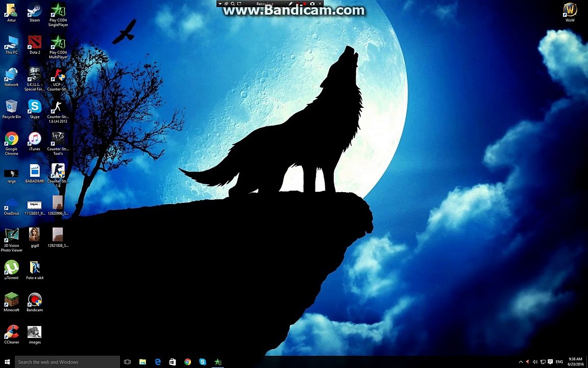The image size is (588, 368).
Task: Switch the ENG input language indicator
Action: click(559, 362)
